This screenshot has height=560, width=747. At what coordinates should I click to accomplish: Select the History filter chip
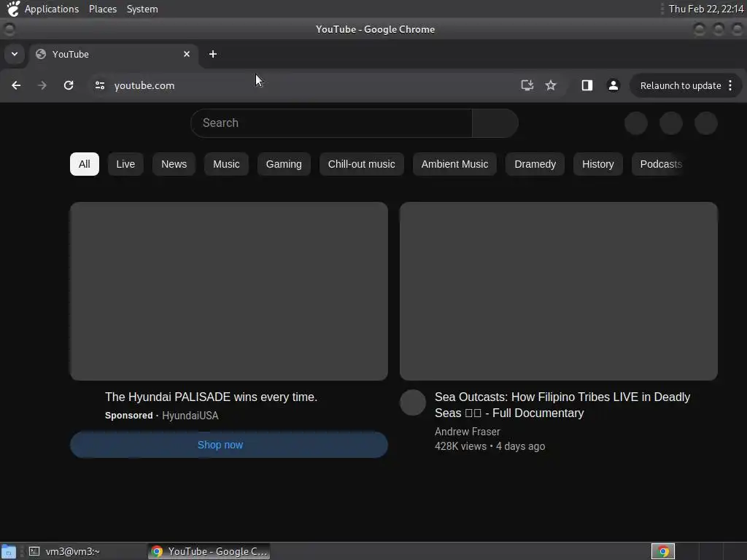(598, 164)
